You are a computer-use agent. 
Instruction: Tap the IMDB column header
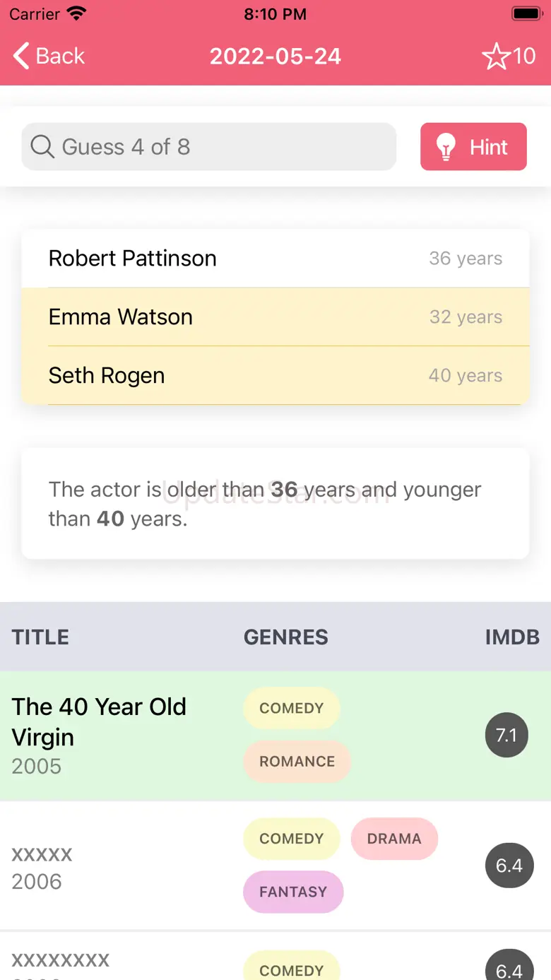tap(512, 637)
